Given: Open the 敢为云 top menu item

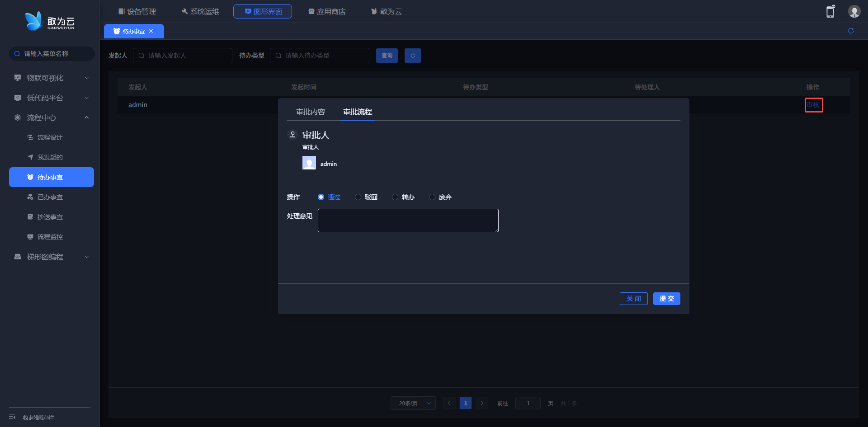Looking at the screenshot, I should click(x=387, y=11).
